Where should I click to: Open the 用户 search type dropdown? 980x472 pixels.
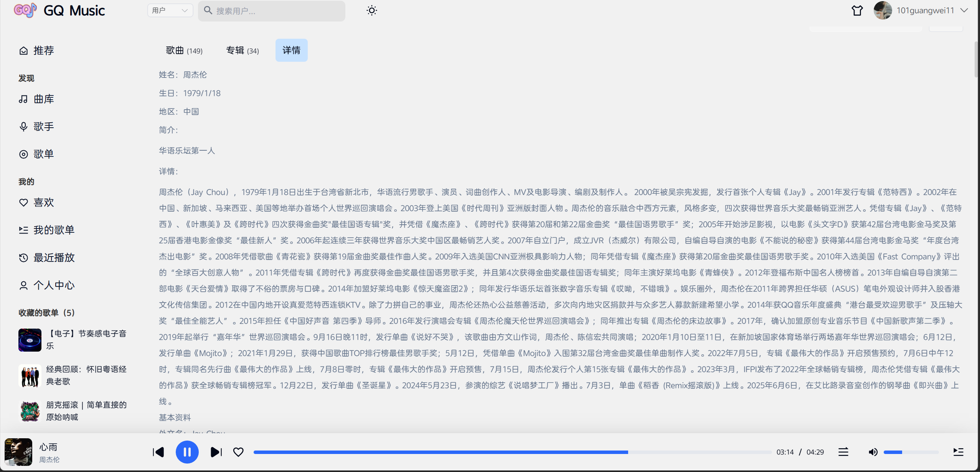click(x=170, y=10)
